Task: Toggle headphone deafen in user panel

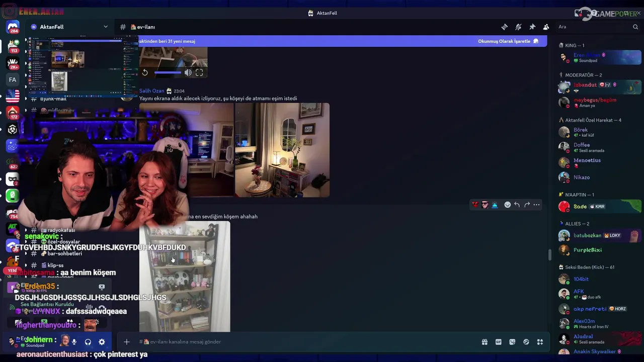Action: (x=88, y=342)
